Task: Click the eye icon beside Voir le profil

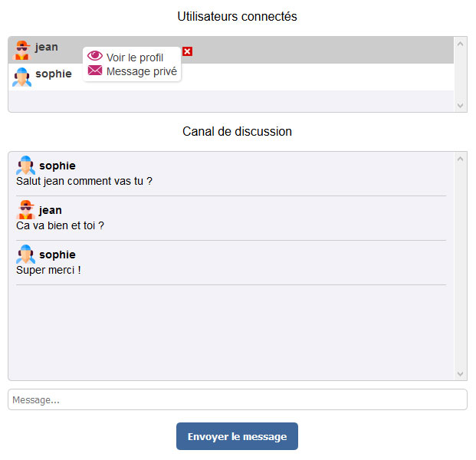Action: [x=95, y=56]
